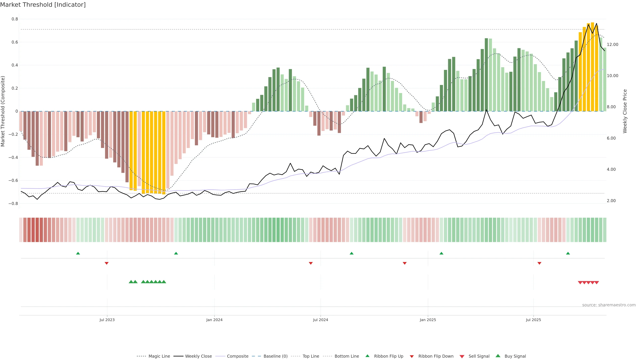This screenshot has height=362, width=644.
Task: Click the first ribbon flip up marker
Action: click(x=78, y=253)
